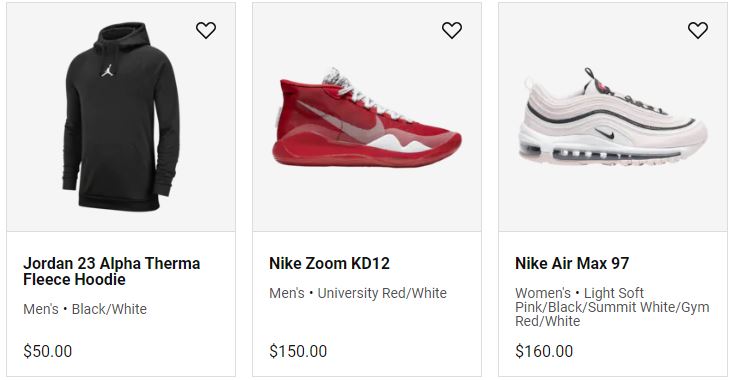
Task: Click the $160.00 price on Air Max 97
Action: point(544,351)
